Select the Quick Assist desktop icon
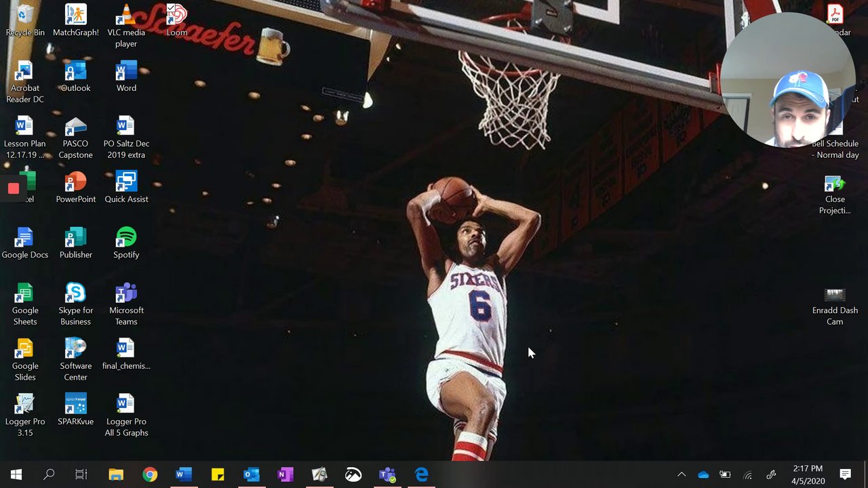 [126, 187]
